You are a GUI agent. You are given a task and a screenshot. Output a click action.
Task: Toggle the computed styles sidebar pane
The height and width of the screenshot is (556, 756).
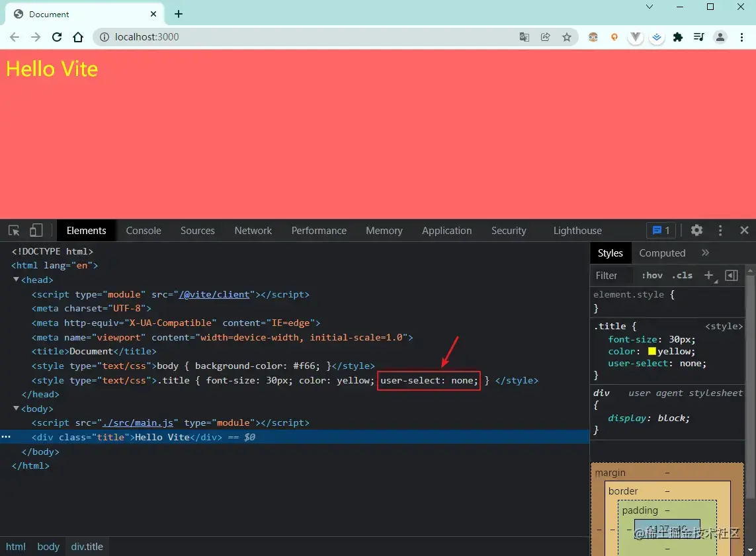(732, 276)
